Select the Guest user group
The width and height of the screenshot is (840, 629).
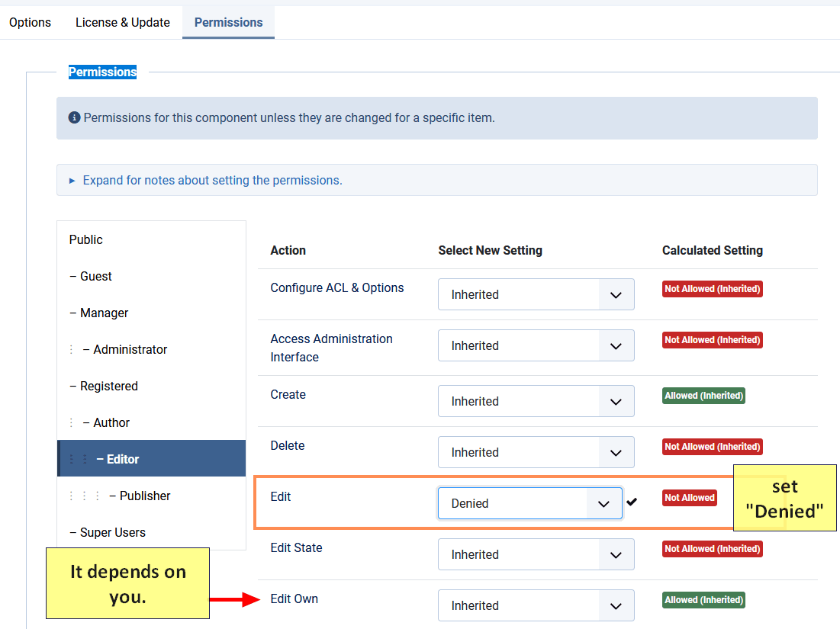[x=96, y=276]
